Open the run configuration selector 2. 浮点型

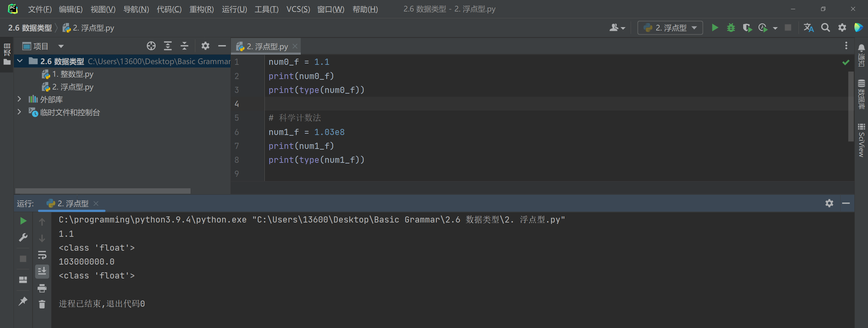(x=670, y=27)
